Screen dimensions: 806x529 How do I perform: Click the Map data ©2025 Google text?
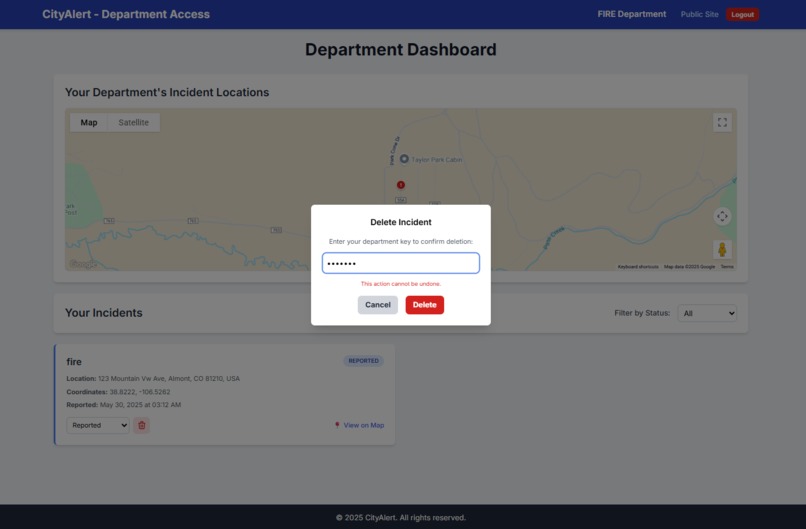pyautogui.click(x=689, y=267)
